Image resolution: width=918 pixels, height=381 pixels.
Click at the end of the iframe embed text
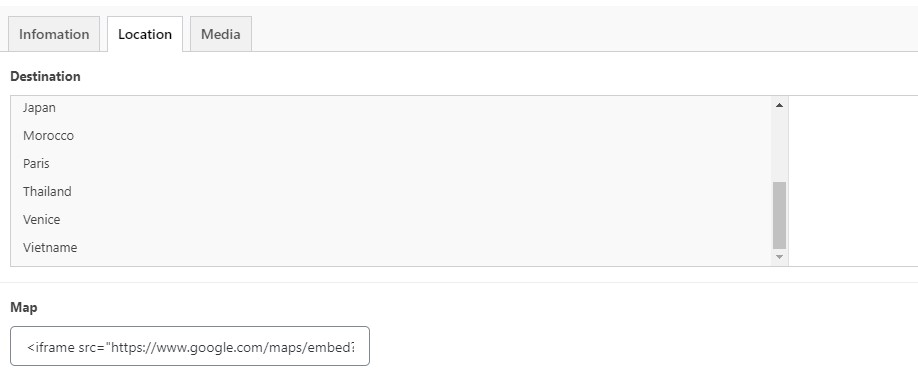[355, 347]
